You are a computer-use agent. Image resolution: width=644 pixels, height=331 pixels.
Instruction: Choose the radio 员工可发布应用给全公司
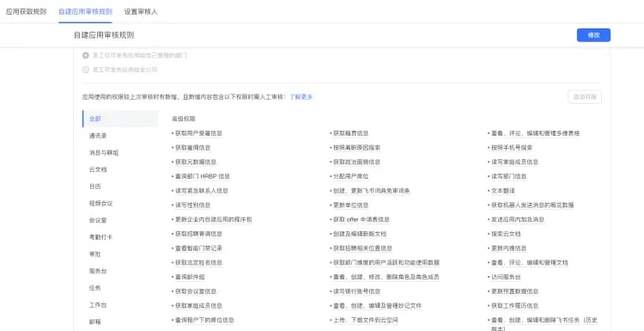pos(85,70)
